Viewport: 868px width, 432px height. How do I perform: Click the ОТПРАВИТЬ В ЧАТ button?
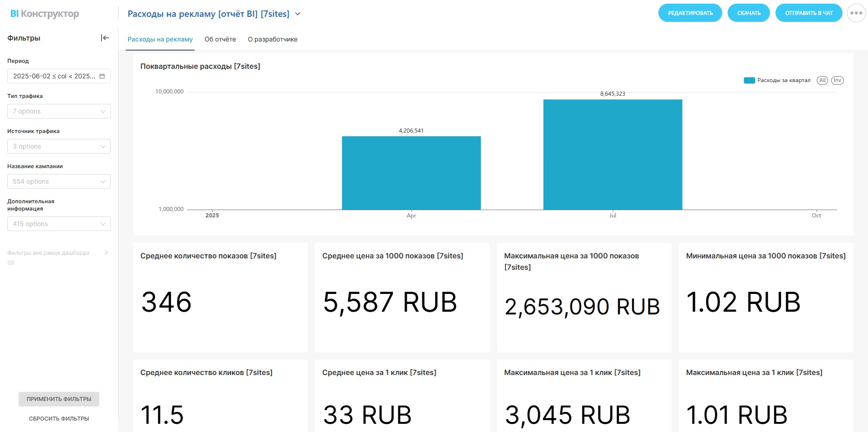[809, 13]
